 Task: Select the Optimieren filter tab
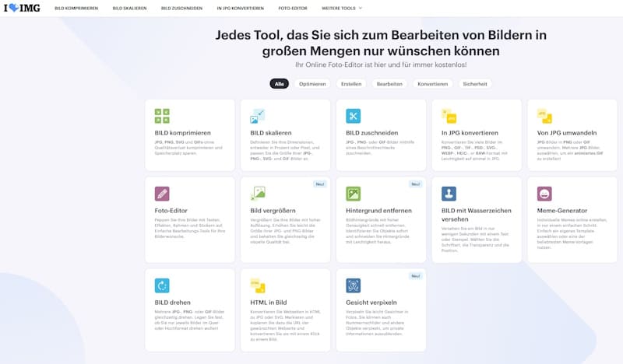click(x=312, y=84)
